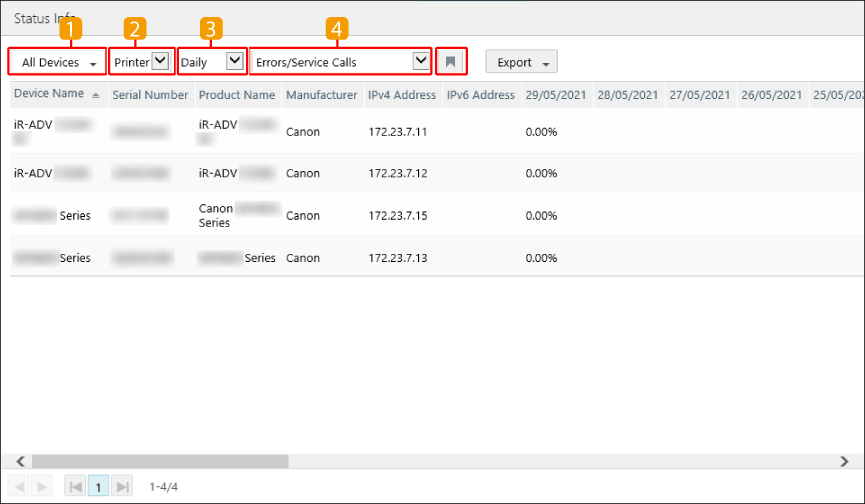This screenshot has height=504, width=865.
Task: Open the All Devices dropdown
Action: click(58, 62)
